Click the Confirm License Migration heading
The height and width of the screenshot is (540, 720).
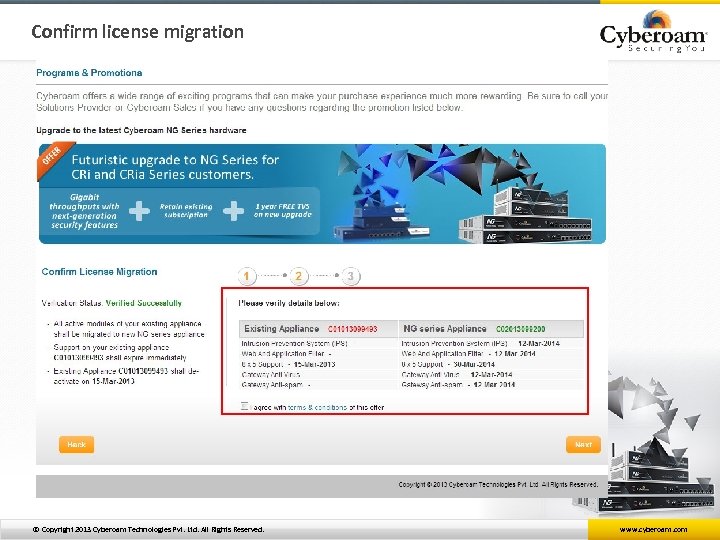[99, 272]
